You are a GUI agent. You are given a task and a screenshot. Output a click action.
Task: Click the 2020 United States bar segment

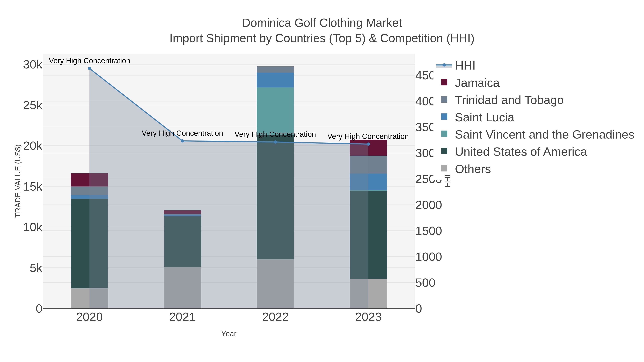tap(89, 244)
